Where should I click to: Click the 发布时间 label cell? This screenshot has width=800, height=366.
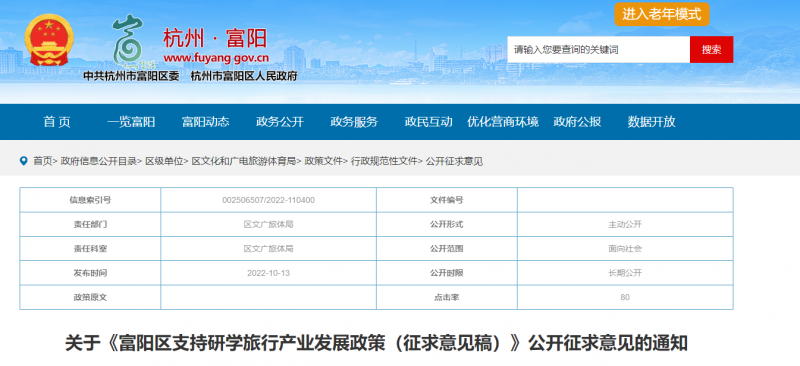(x=90, y=273)
